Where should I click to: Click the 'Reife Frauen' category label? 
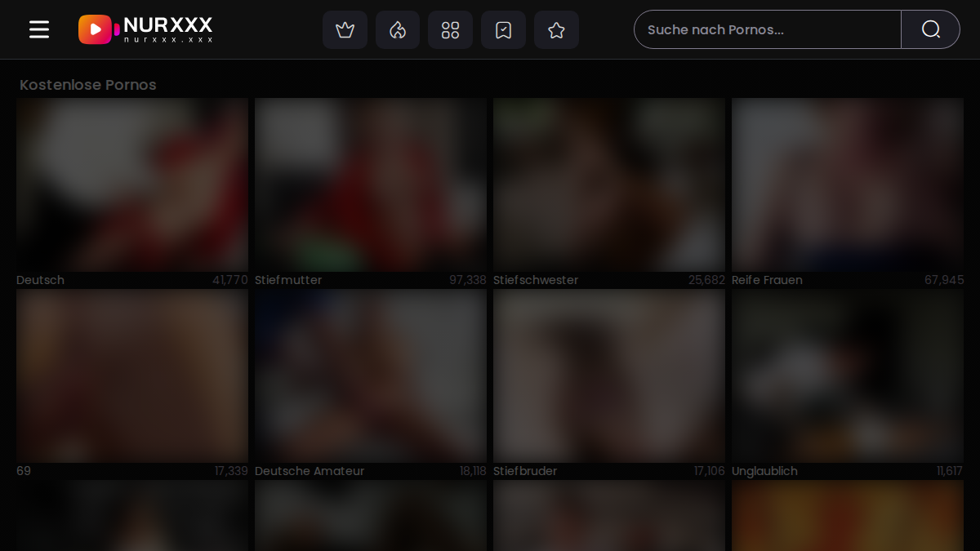tap(767, 280)
